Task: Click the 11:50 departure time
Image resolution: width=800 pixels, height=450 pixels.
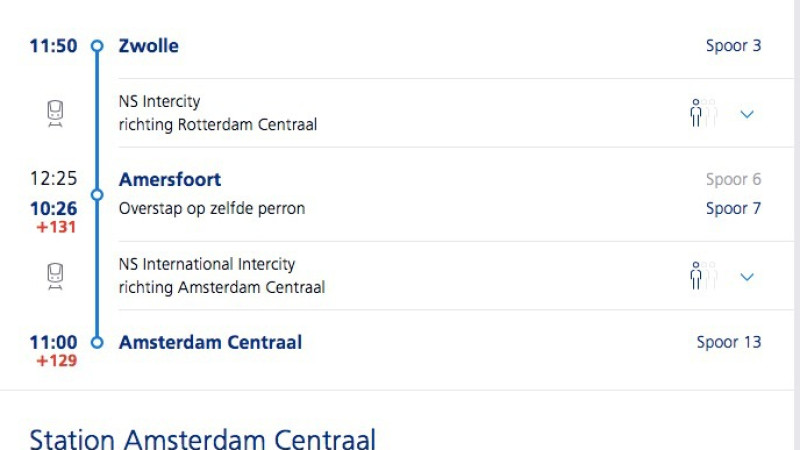Action: coord(53,46)
